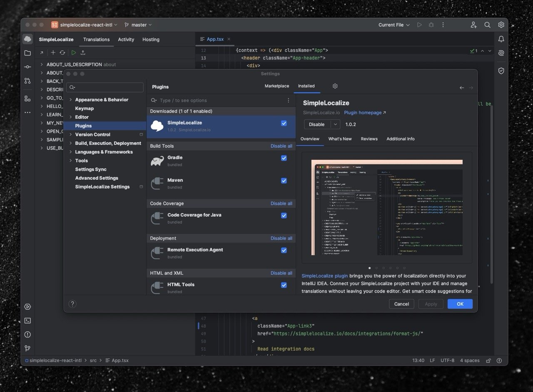Viewport: 533px width, 392px height.
Task: Expand the master branch dropdown
Action: click(x=139, y=25)
